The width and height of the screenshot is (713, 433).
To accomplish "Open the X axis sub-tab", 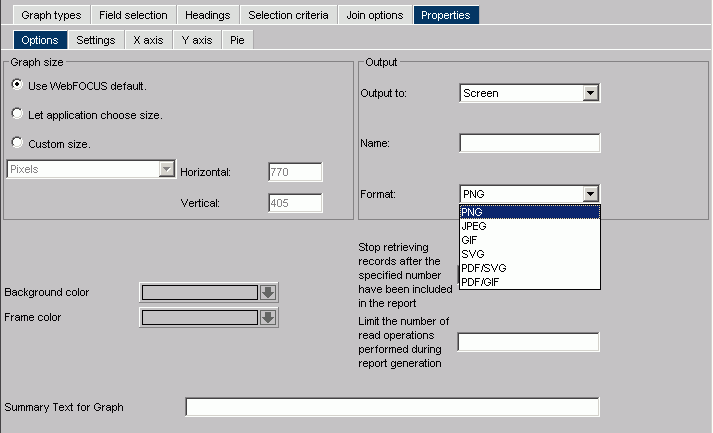I will [148, 40].
